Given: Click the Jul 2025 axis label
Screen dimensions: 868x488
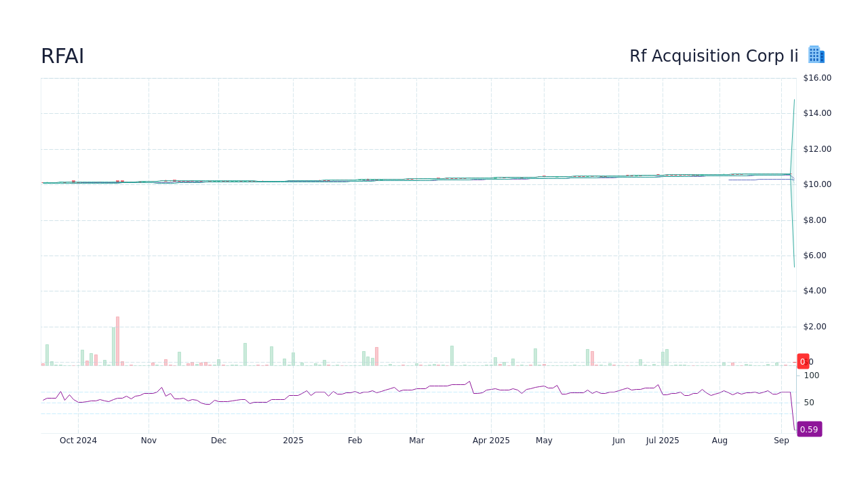Looking at the screenshot, I should (663, 441).
